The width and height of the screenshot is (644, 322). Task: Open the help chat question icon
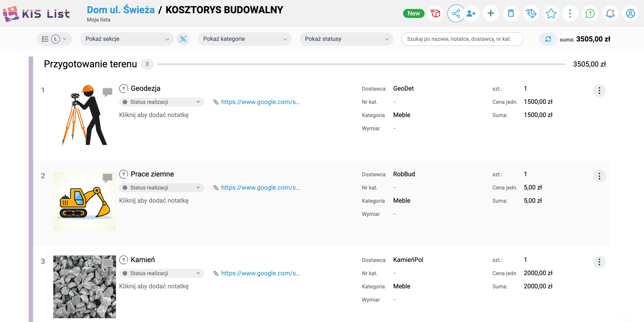[590, 14]
